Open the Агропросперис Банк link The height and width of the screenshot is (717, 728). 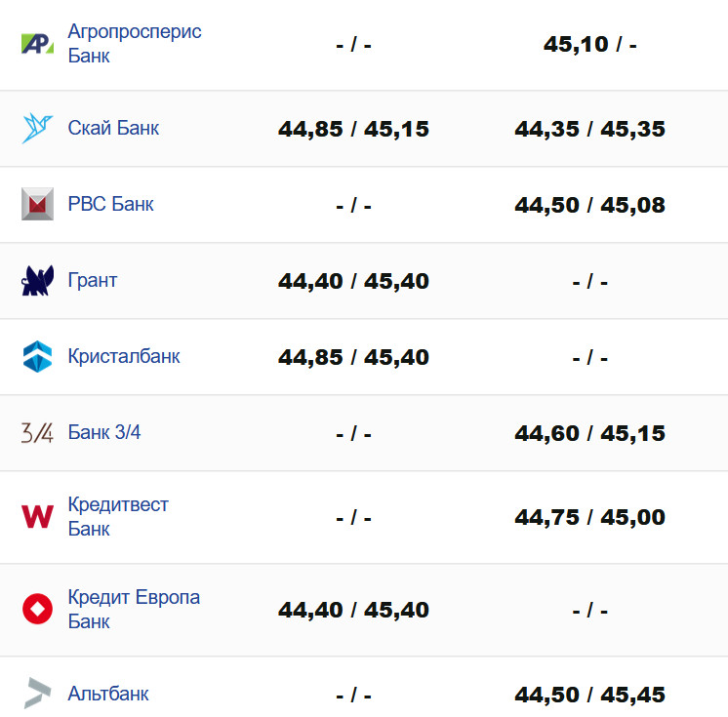click(134, 44)
